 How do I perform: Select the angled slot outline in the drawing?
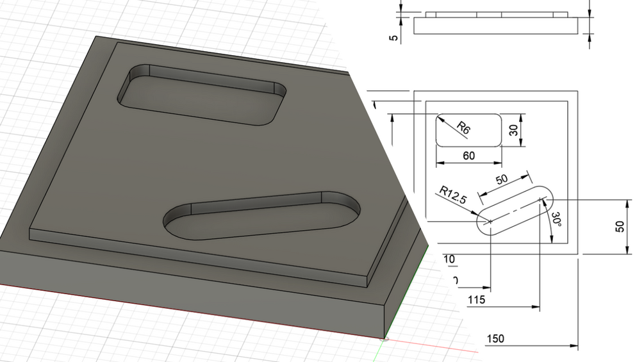pos(515,211)
